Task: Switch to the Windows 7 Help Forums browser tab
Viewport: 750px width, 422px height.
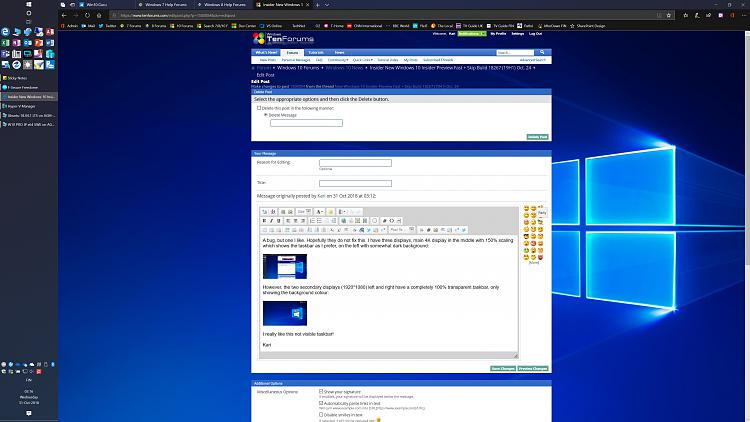Action: tap(165, 5)
